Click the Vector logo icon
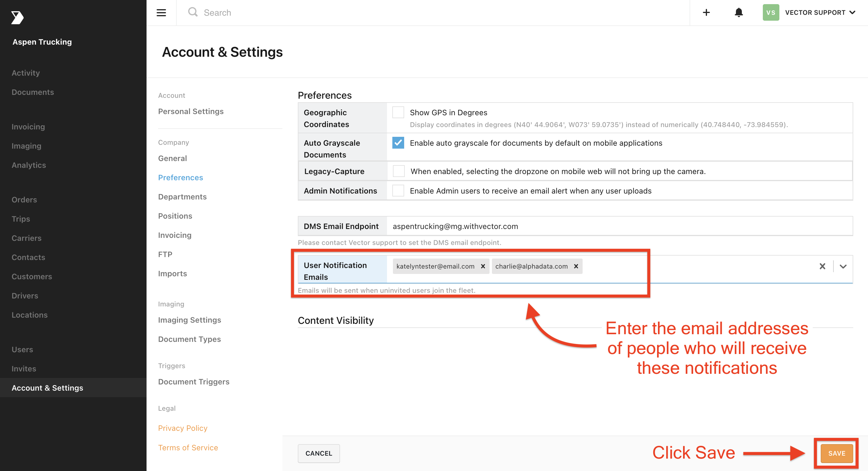 coord(17,17)
